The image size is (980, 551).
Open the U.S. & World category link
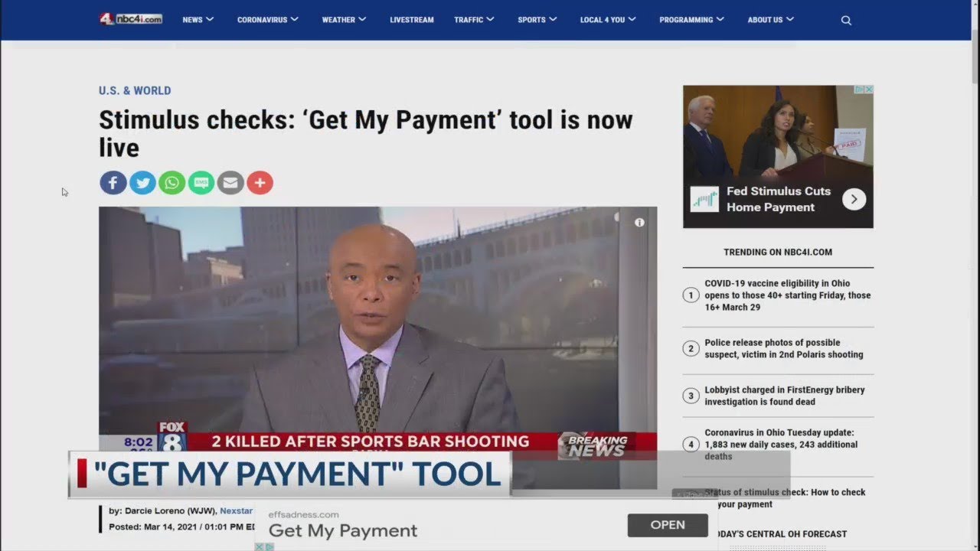point(135,90)
